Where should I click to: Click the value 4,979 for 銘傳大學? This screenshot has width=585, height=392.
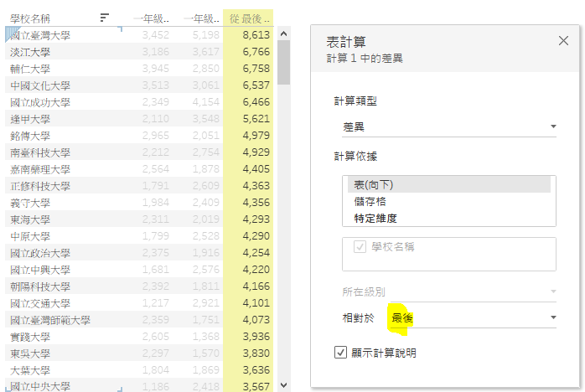click(x=256, y=136)
